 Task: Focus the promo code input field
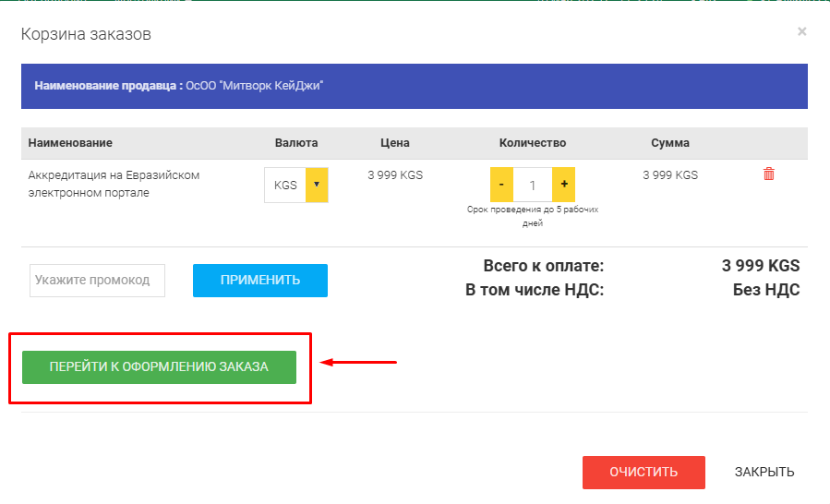tap(97, 280)
